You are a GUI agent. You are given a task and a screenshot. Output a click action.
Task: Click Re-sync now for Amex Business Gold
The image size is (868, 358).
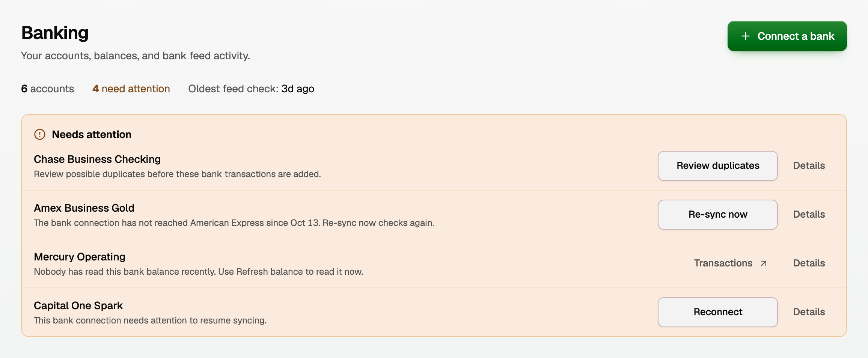click(717, 214)
